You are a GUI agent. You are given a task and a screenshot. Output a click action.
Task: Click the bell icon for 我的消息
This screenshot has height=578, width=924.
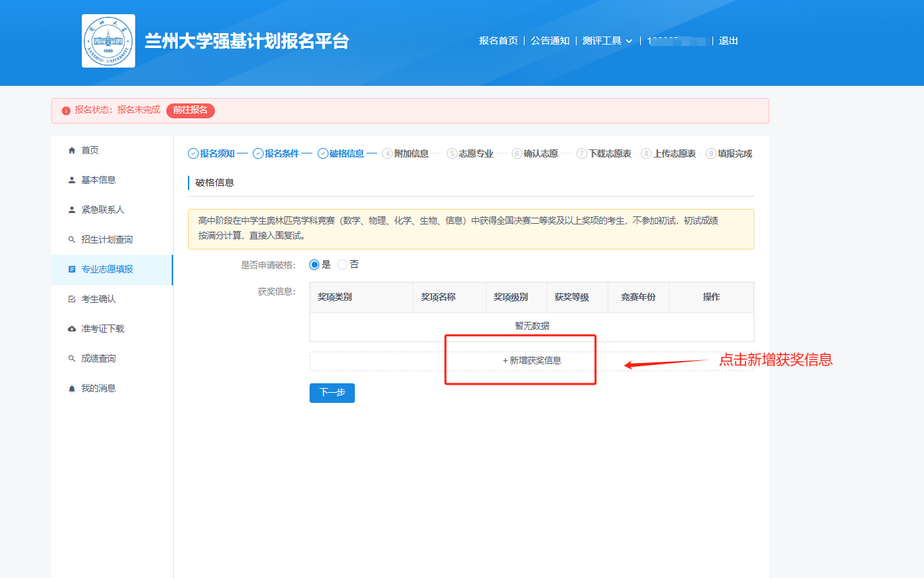72,389
